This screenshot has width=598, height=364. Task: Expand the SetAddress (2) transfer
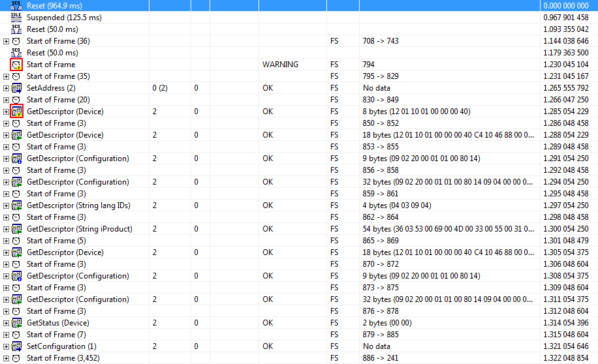click(x=6, y=88)
